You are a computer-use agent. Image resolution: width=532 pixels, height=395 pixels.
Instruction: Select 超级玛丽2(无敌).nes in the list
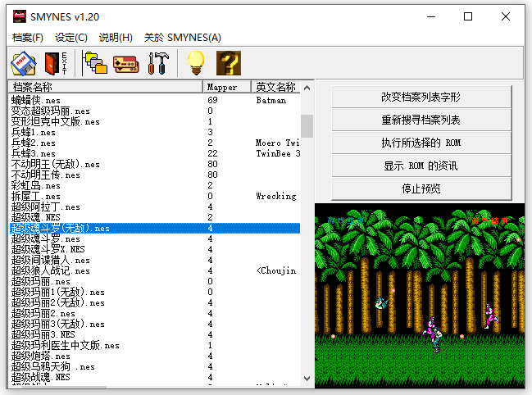tap(57, 302)
